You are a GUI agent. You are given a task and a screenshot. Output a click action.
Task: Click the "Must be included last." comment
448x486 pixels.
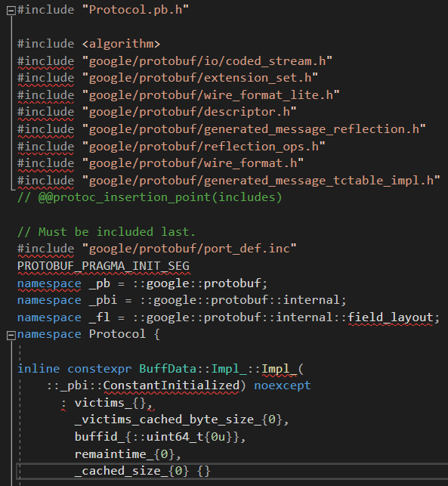coord(107,232)
